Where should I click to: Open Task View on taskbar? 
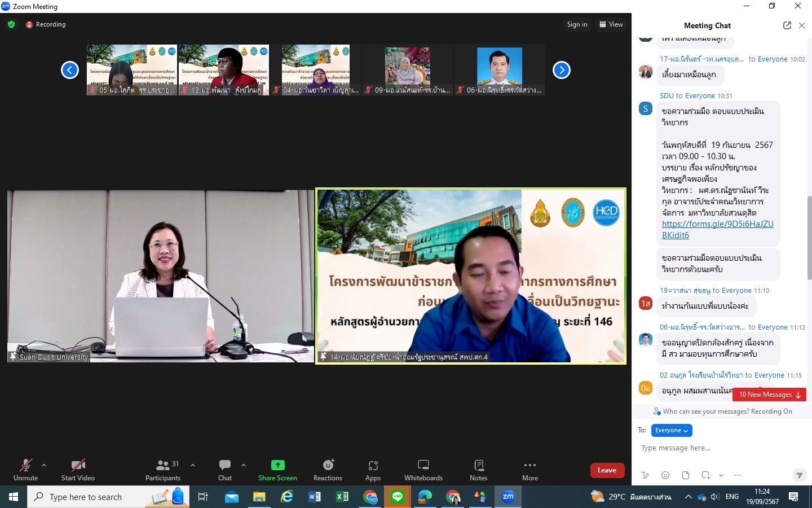(203, 497)
